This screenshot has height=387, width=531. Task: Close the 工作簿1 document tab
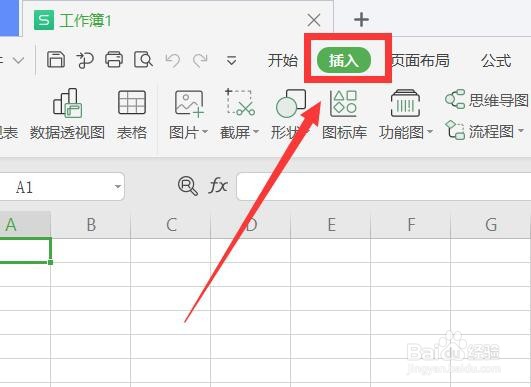(x=314, y=20)
